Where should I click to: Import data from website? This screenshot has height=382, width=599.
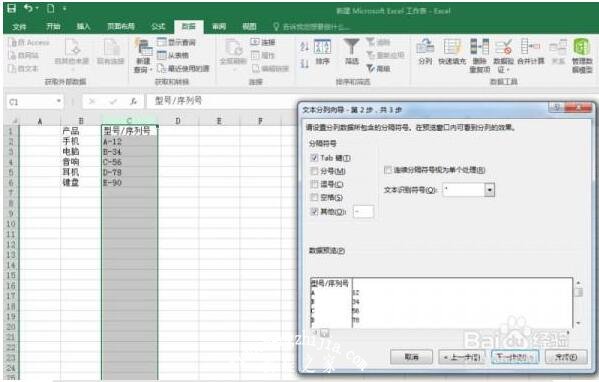coord(24,55)
